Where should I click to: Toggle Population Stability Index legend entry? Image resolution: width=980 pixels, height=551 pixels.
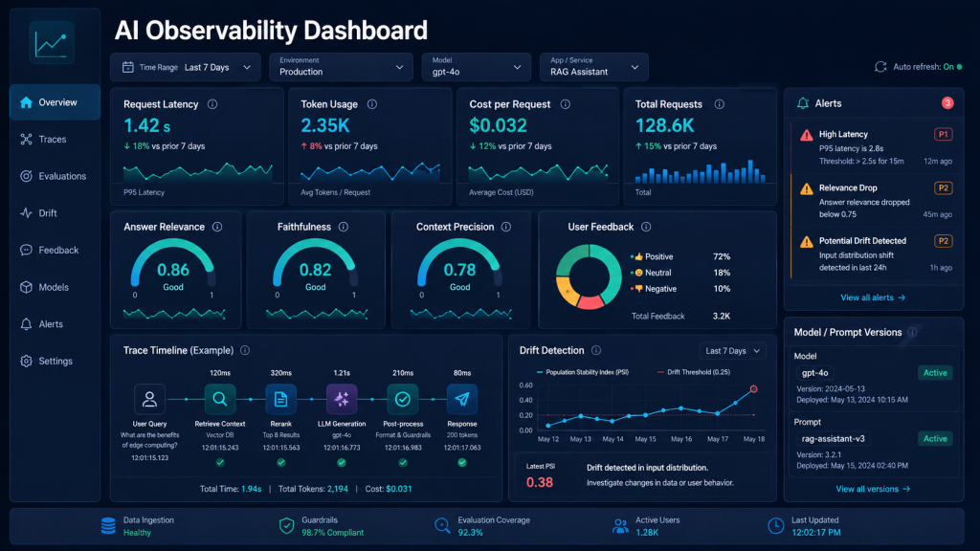point(583,372)
